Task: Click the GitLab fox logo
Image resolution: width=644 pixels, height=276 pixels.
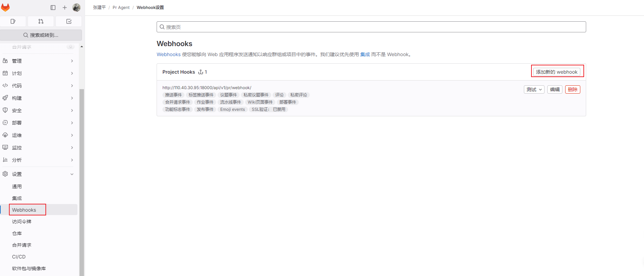Action: 6,8
